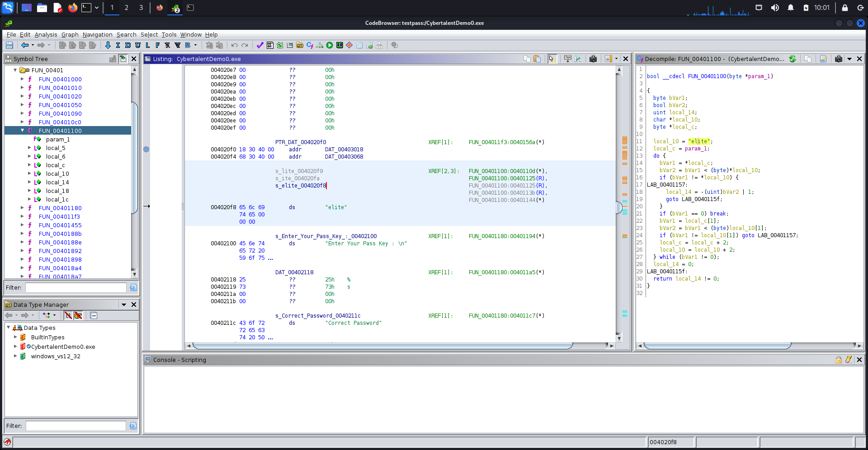868x450 pixels.
Task: Expand the local_10 variable node
Action: [x=29, y=173]
